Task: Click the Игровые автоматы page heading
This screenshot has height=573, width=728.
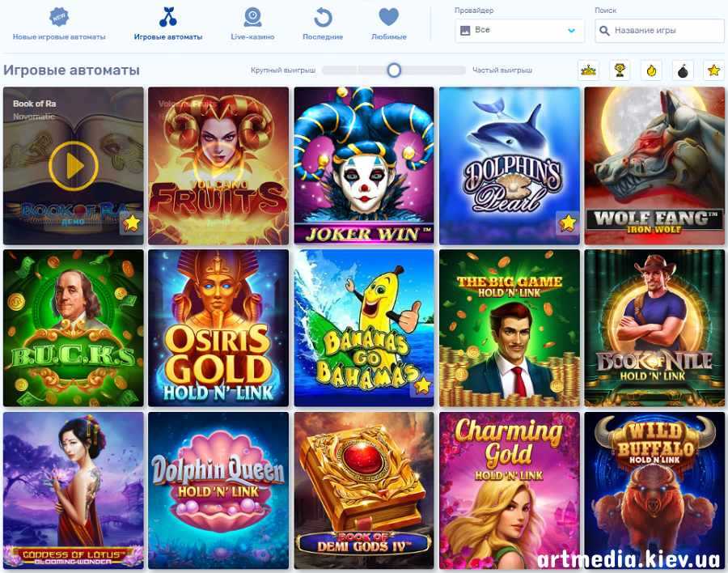Action: pyautogui.click(x=71, y=70)
